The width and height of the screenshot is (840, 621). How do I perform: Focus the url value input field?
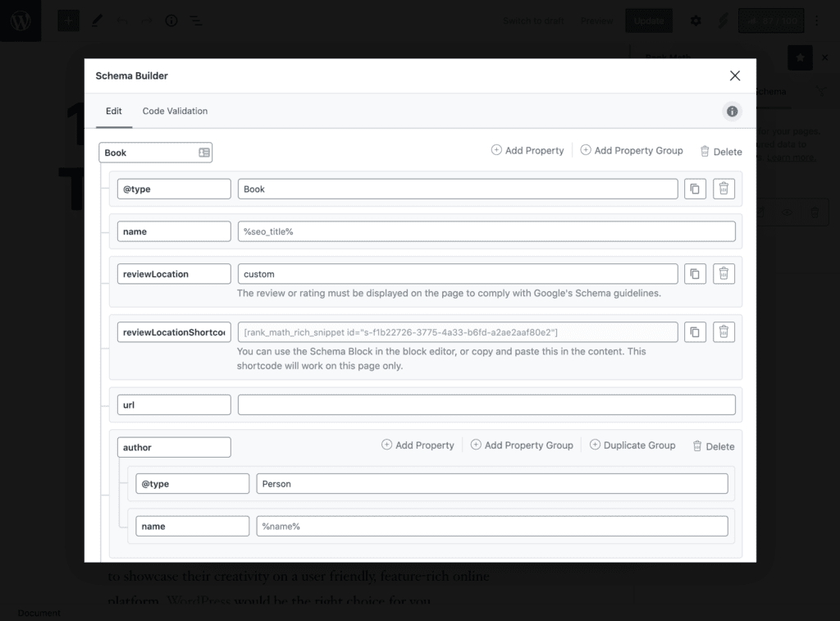point(486,404)
